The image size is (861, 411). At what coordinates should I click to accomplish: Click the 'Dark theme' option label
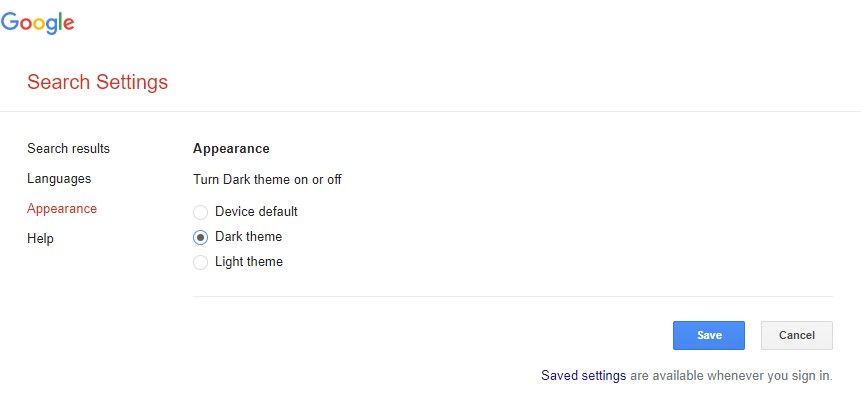[x=249, y=237]
